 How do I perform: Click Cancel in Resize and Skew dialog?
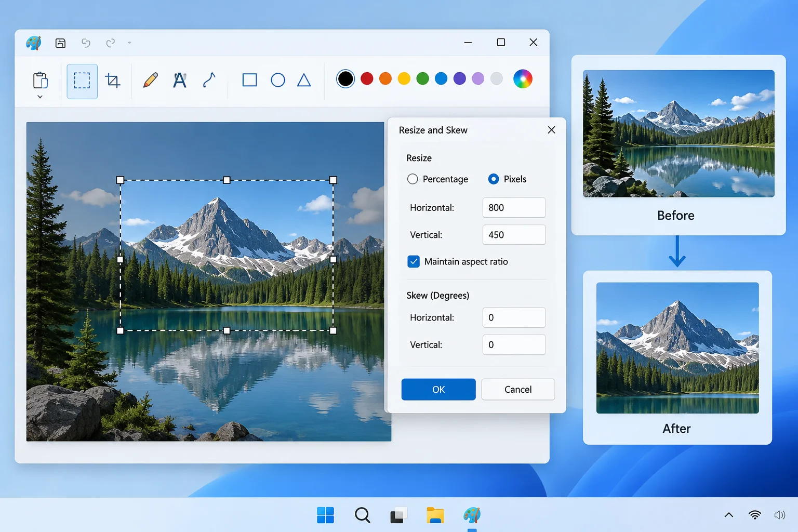518,390
